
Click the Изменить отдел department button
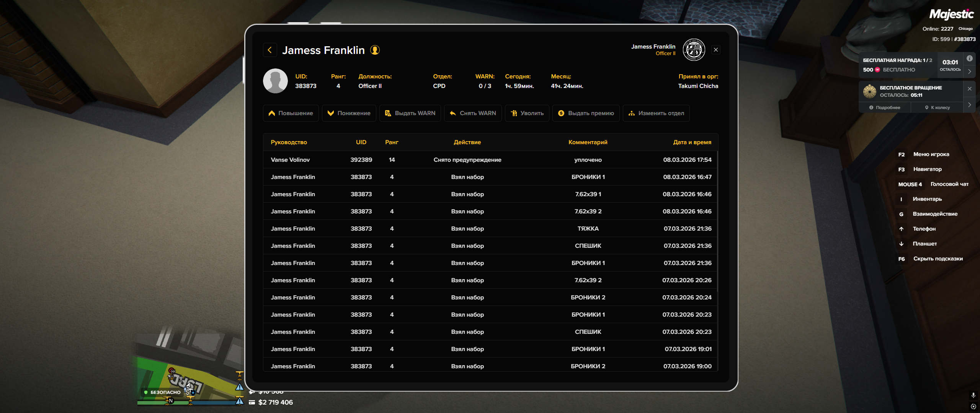coord(656,113)
